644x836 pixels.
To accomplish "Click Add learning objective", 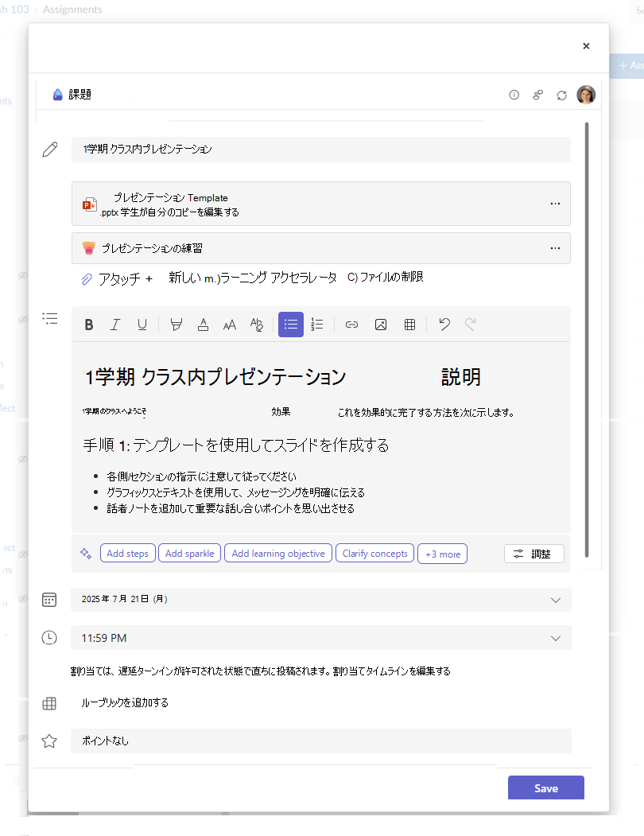I will 277,554.
